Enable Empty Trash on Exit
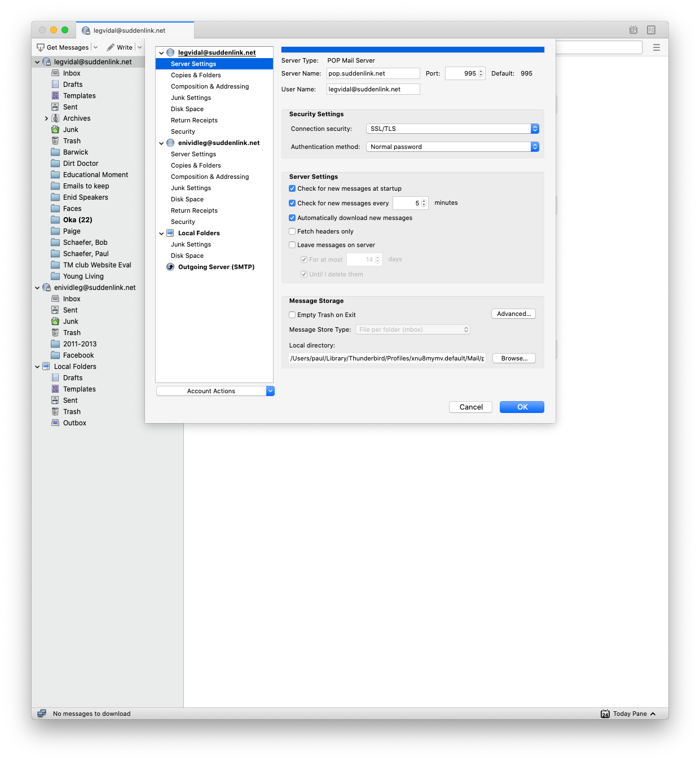 point(292,315)
